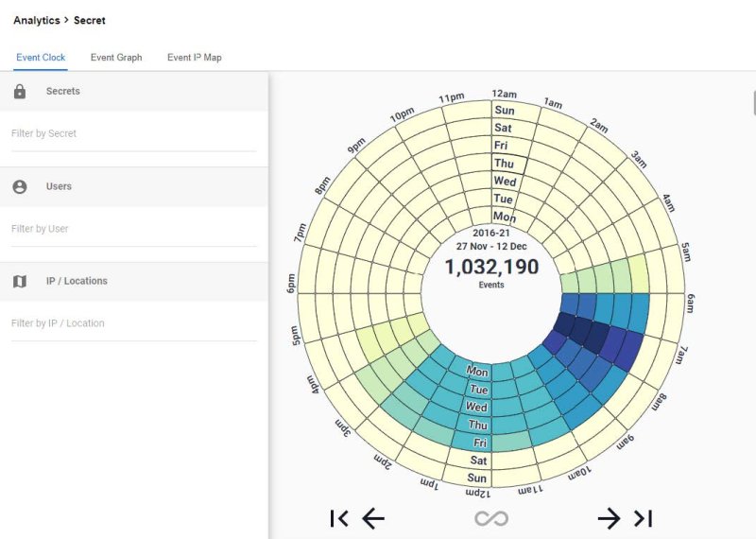Click the lock icon beside Secrets
The height and width of the screenshot is (539, 756).
pos(20,92)
